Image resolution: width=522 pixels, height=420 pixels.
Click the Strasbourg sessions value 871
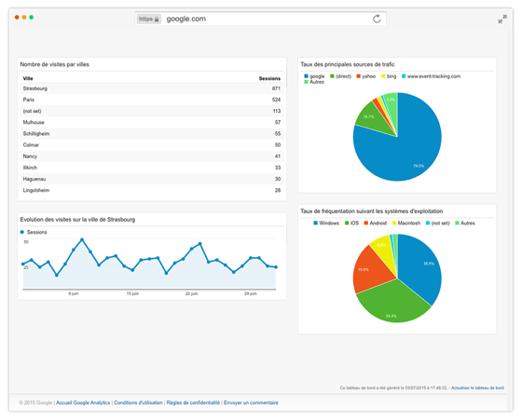click(276, 88)
